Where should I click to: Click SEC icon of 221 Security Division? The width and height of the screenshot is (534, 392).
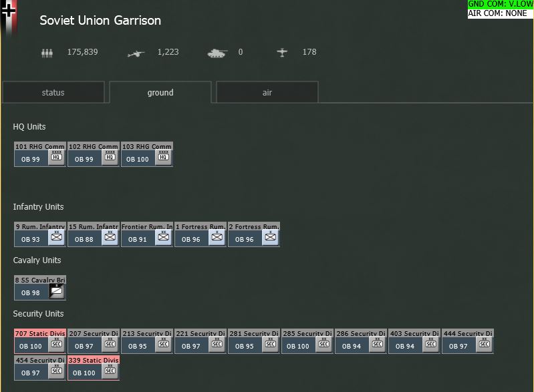[217, 345]
